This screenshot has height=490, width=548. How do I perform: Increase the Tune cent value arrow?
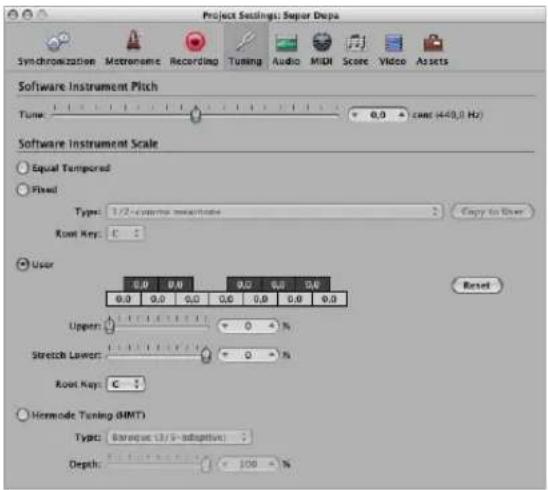pyautogui.click(x=402, y=115)
